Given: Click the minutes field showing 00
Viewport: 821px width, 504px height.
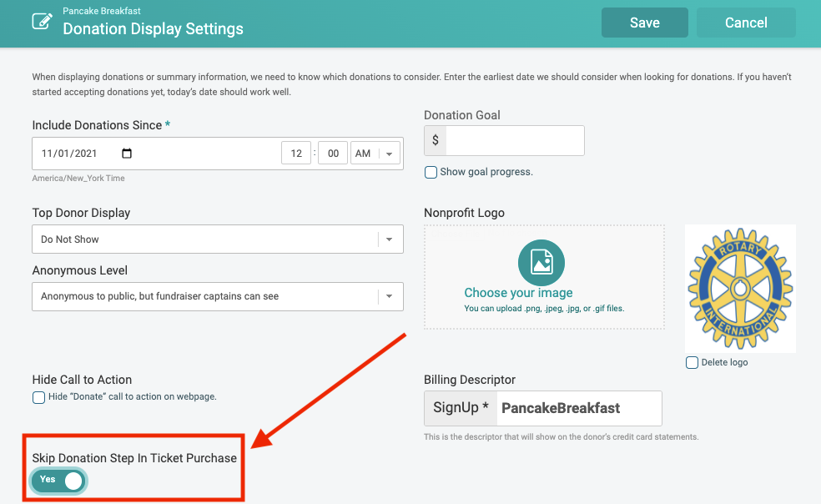Looking at the screenshot, I should click(333, 154).
